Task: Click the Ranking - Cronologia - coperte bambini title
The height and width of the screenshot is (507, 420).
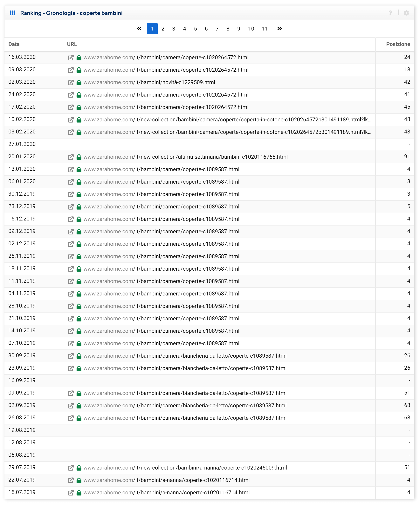Action: [x=71, y=13]
